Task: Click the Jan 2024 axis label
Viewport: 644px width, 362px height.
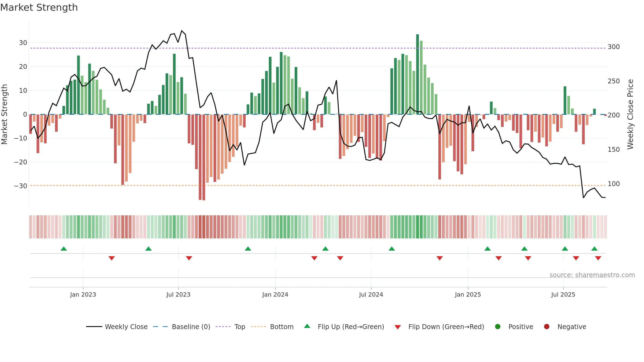Action: pyautogui.click(x=275, y=294)
